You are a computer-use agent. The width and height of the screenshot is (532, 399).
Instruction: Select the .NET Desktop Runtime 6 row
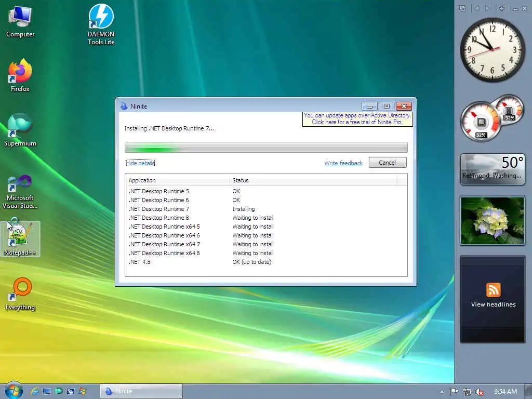tap(266, 200)
